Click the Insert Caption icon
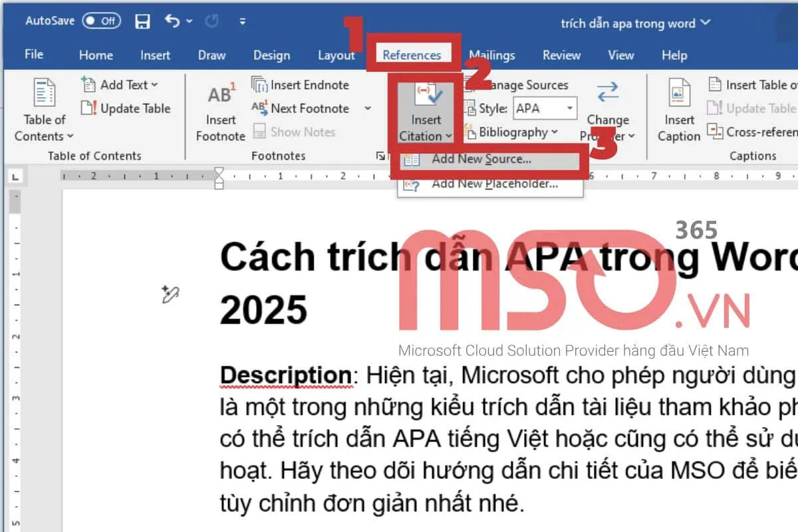Screen dimensions: 798x532 tap(679, 96)
